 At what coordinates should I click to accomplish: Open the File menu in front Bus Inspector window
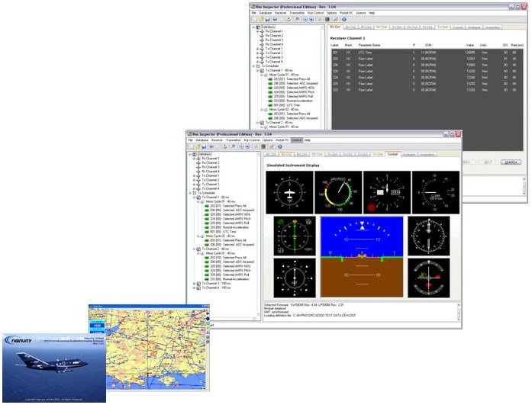(x=191, y=140)
